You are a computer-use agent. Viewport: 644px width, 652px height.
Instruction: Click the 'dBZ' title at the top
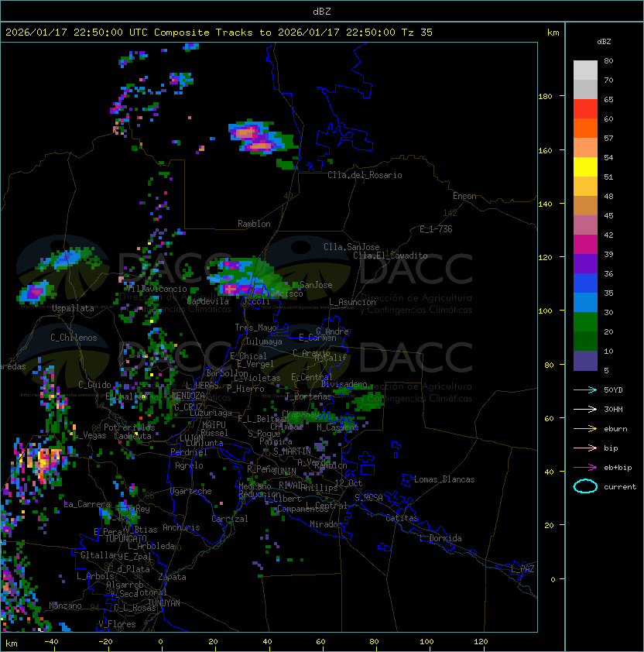[x=322, y=11]
